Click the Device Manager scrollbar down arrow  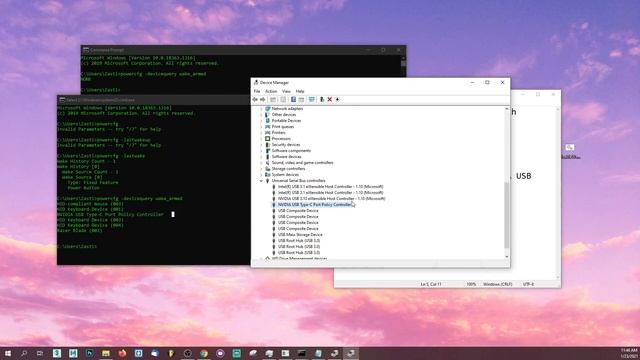point(507,257)
